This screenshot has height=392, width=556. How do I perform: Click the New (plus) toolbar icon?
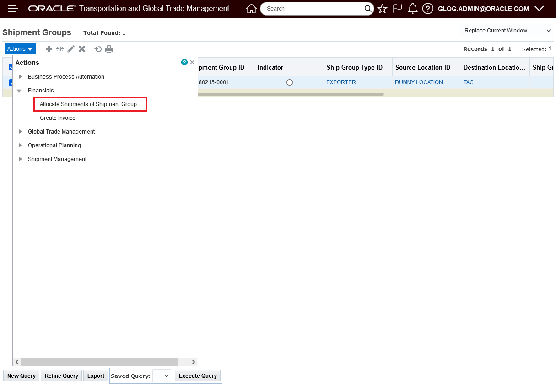pyautogui.click(x=49, y=49)
